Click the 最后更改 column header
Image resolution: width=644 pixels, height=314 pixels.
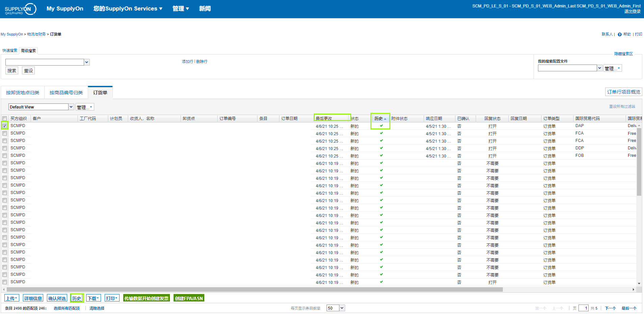(332, 118)
